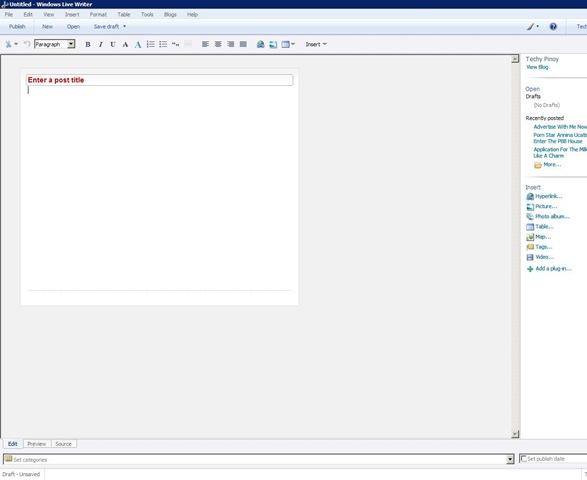
Task: Expand the toolbar Insert dropdown menu
Action: (316, 44)
